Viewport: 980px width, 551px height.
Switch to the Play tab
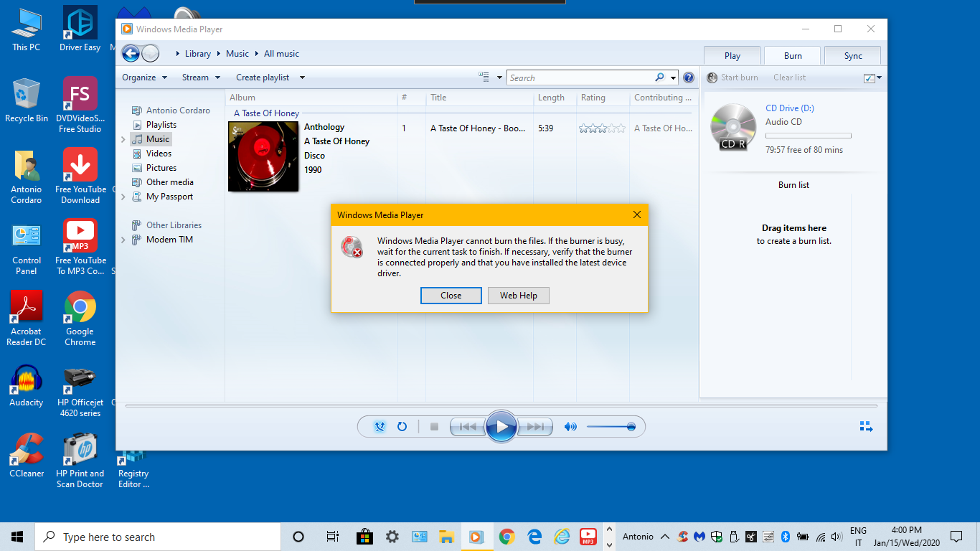click(x=732, y=55)
